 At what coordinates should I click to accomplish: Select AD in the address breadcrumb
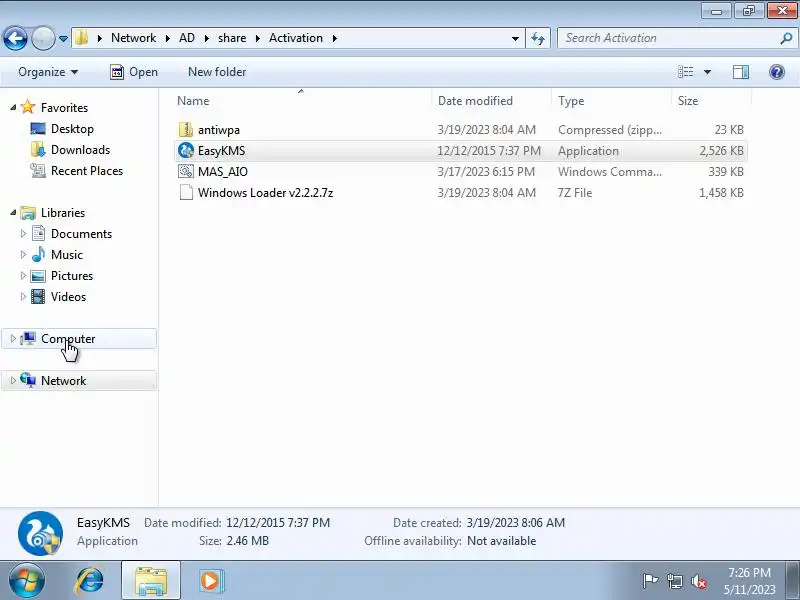[187, 38]
